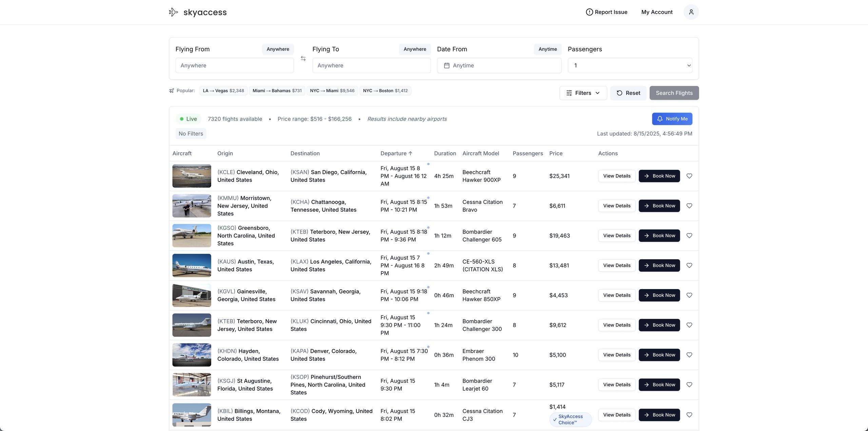The width and height of the screenshot is (868, 431).
Task: Click the Flying From input field
Action: coord(234,65)
